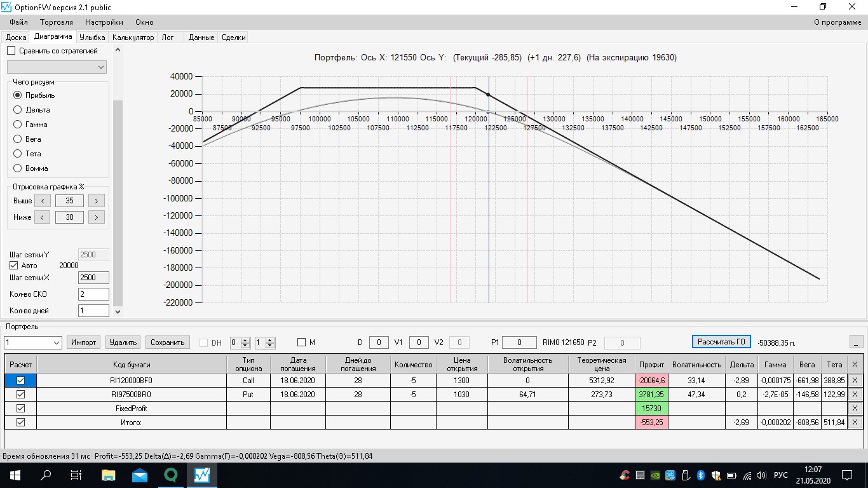Increase the Выше percentage with right arrow

click(x=96, y=201)
